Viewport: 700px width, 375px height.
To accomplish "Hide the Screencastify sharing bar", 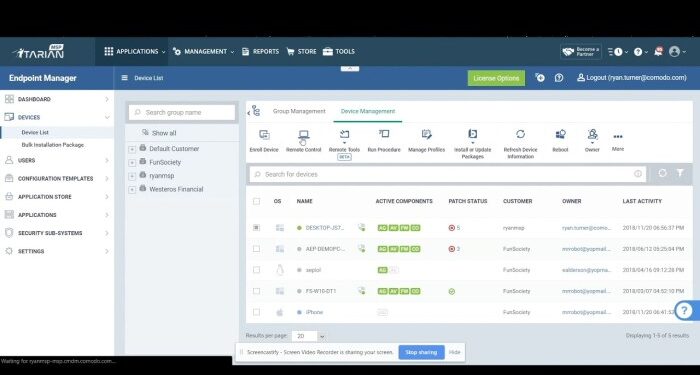I will 454,352.
